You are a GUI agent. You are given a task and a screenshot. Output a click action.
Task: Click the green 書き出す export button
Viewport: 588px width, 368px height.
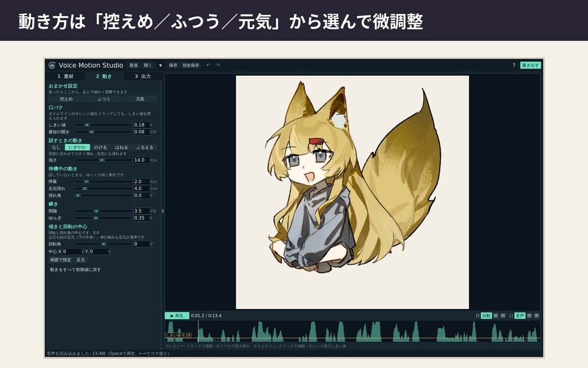pyautogui.click(x=530, y=66)
